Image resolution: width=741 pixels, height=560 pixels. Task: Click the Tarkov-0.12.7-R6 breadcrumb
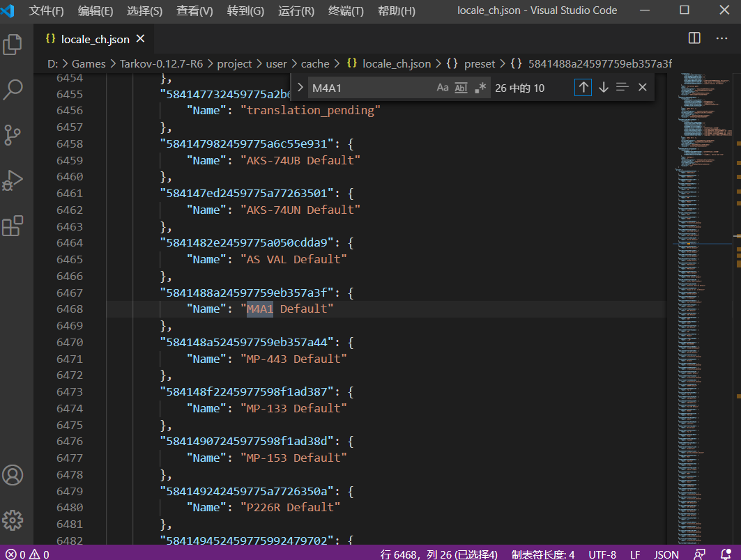point(161,64)
